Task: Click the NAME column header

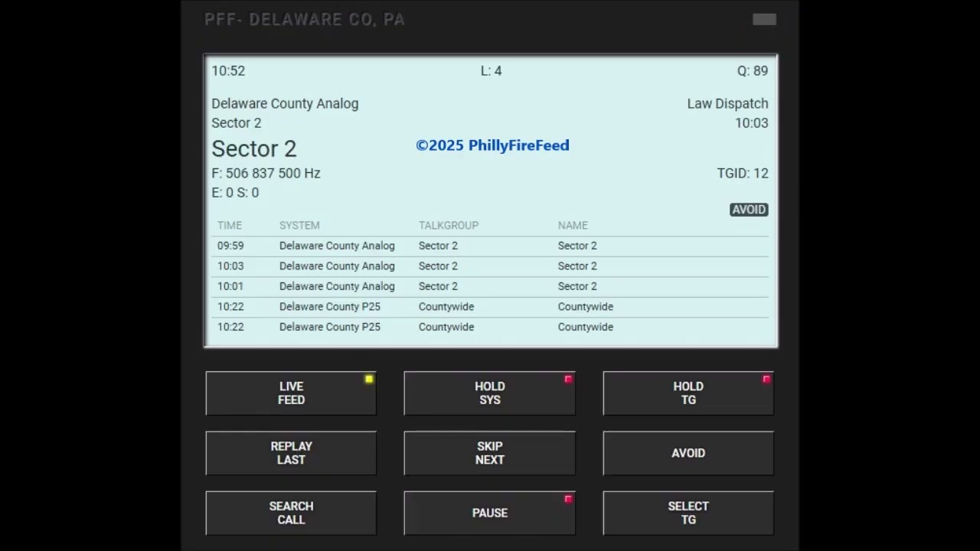Action: [x=573, y=225]
